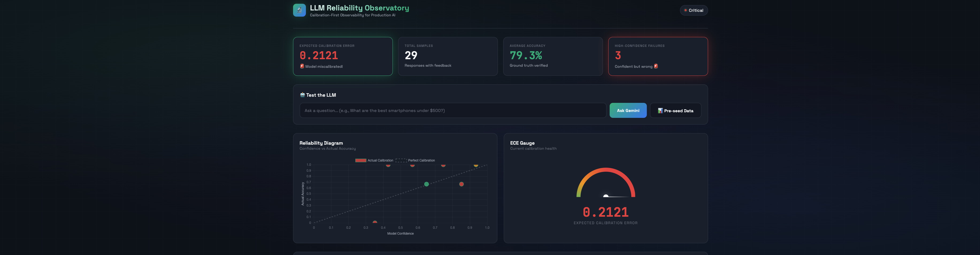Toggle the Actual Calibration legend swatch
The height and width of the screenshot is (255, 980).
361,160
